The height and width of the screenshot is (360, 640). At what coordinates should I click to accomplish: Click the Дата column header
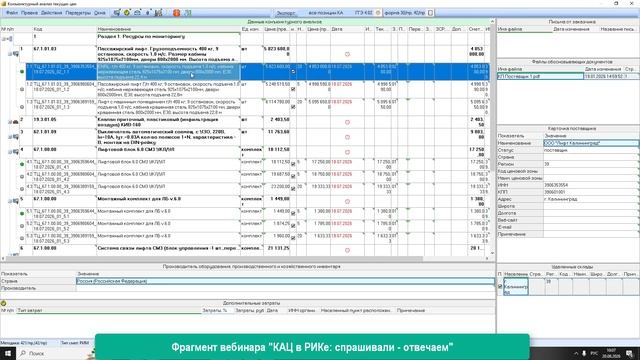coord(347,29)
